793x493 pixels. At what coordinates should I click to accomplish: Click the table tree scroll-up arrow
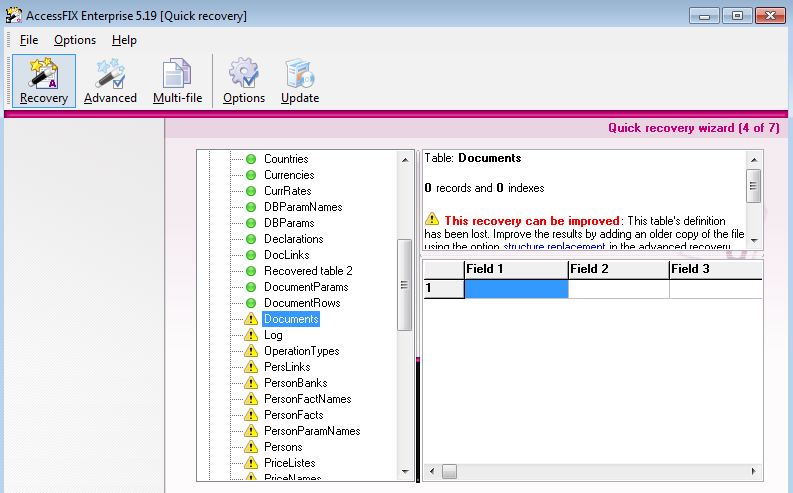(405, 160)
